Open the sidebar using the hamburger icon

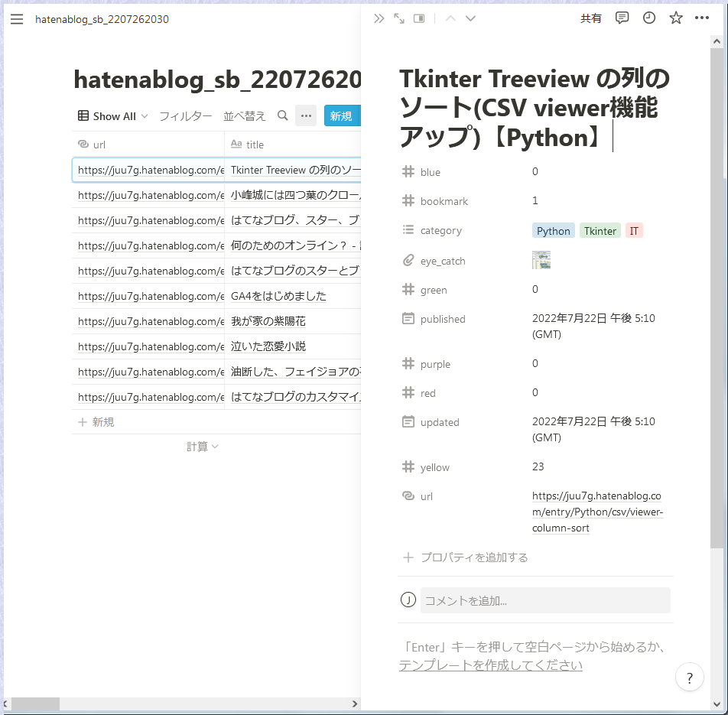(17, 19)
